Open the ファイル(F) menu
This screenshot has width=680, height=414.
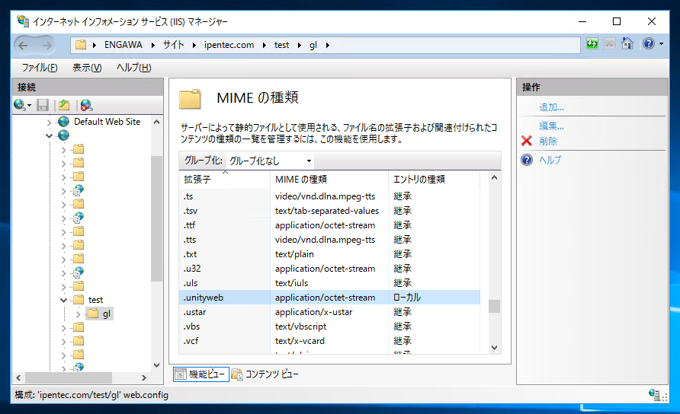coord(39,68)
